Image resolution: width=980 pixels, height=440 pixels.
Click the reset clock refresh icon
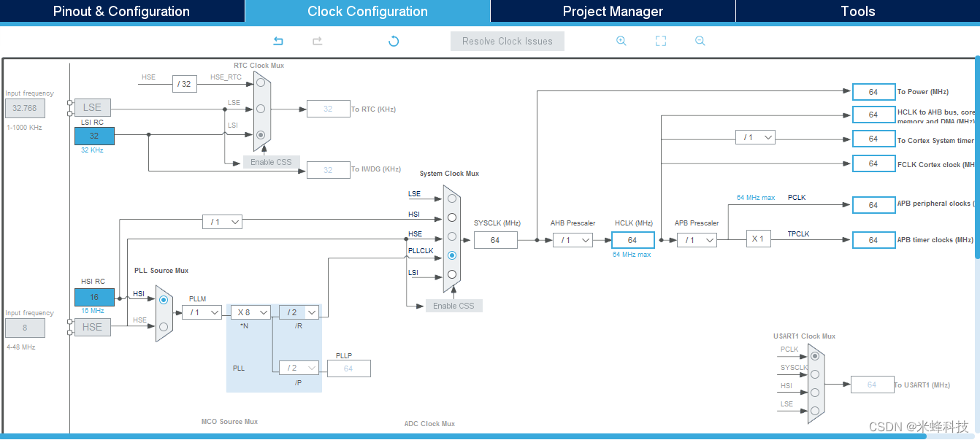(x=394, y=41)
